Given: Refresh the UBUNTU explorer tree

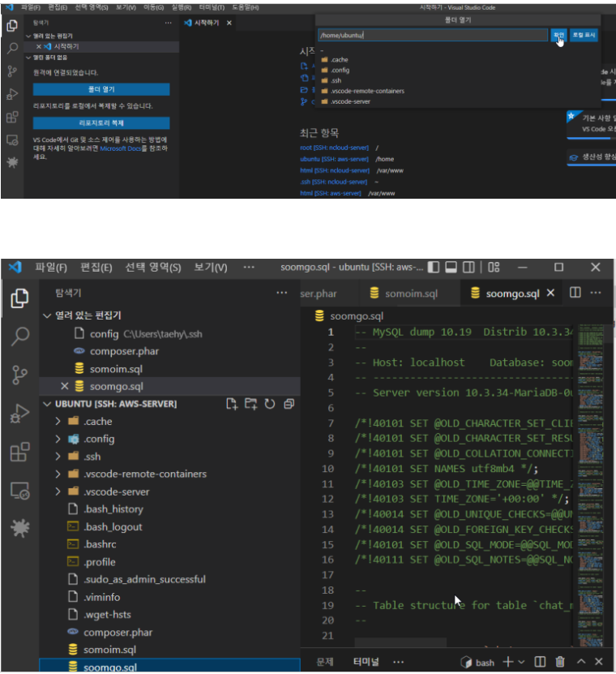Looking at the screenshot, I should click(270, 404).
